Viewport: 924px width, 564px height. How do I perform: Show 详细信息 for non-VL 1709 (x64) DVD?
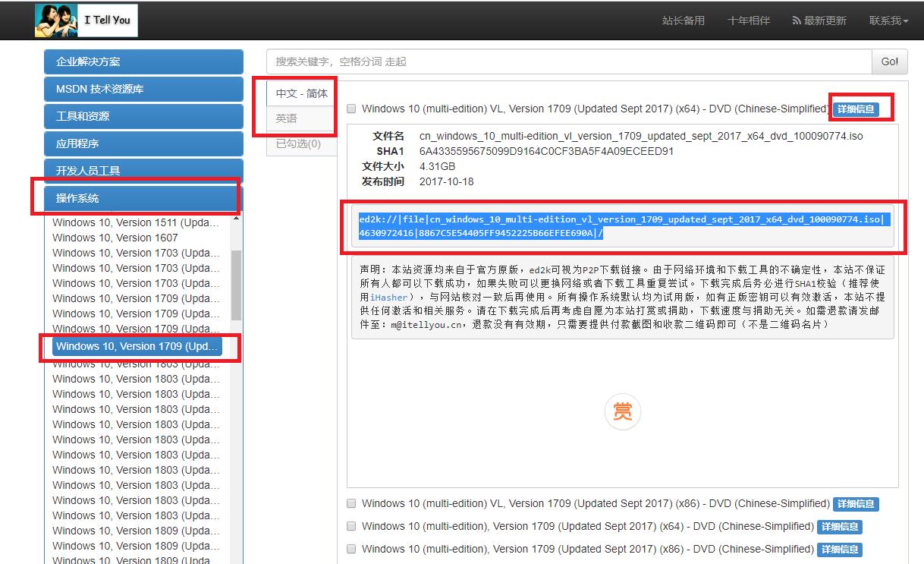(x=840, y=527)
